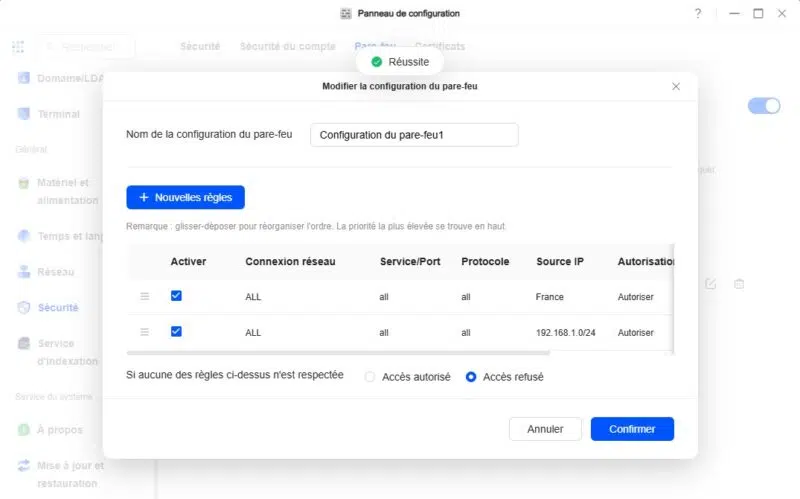Select the Accès refusé radio option
The width and height of the screenshot is (800, 499).
point(471,377)
